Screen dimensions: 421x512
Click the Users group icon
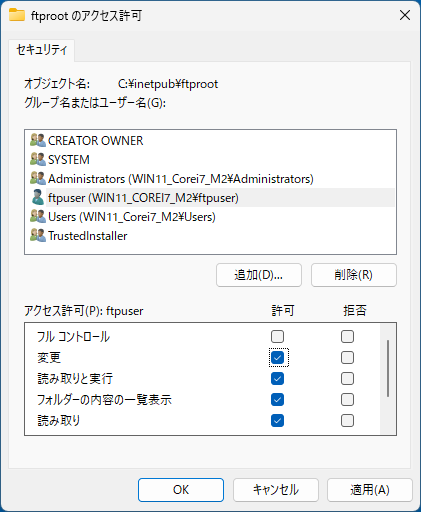pyautogui.click(x=38, y=216)
